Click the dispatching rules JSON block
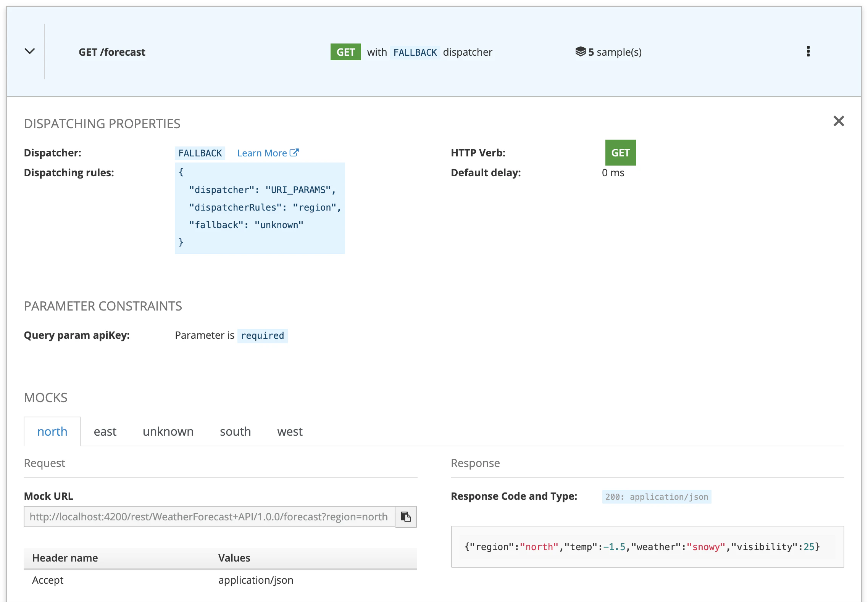Screen dimensions: 868x602 tap(260, 208)
